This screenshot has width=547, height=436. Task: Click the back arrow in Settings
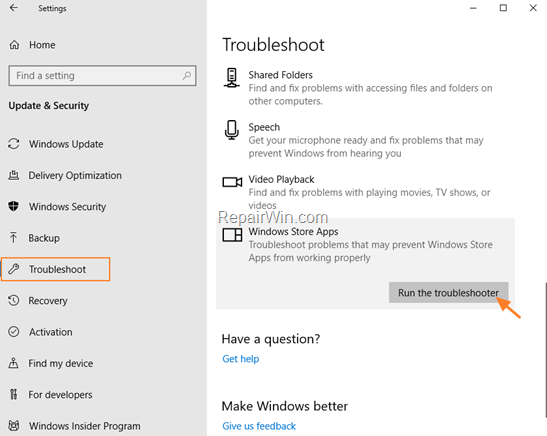14,8
